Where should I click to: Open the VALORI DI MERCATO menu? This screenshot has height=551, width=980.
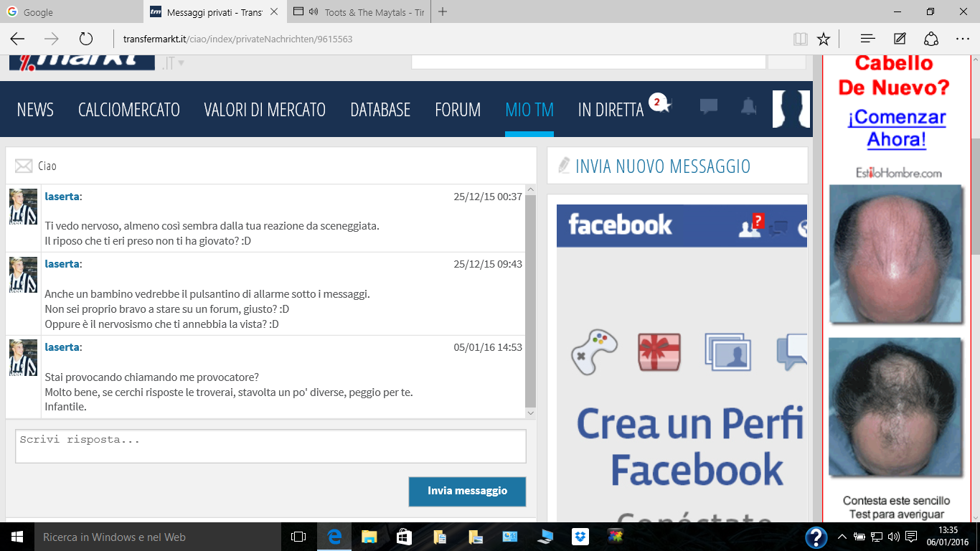pos(265,110)
